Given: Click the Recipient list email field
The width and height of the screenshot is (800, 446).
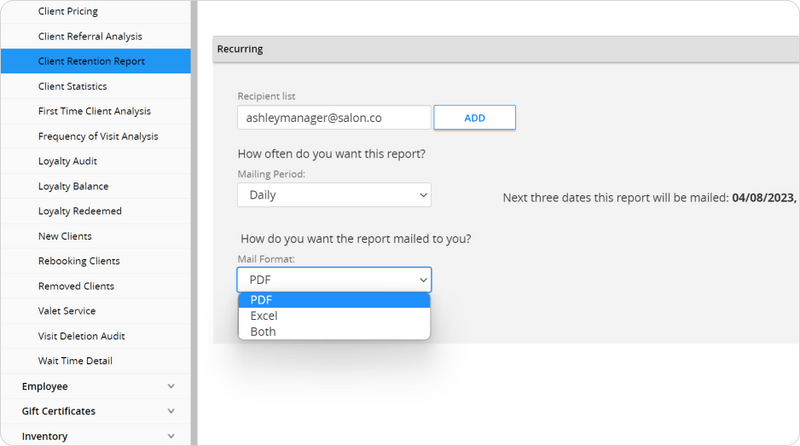Looking at the screenshot, I should coord(334,118).
